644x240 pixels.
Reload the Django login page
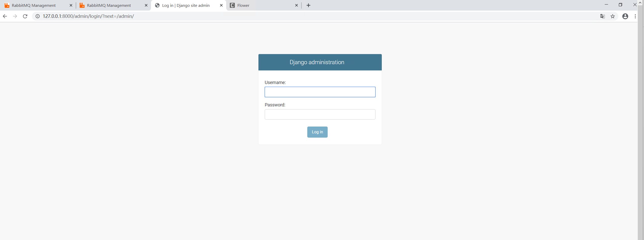coord(25,16)
